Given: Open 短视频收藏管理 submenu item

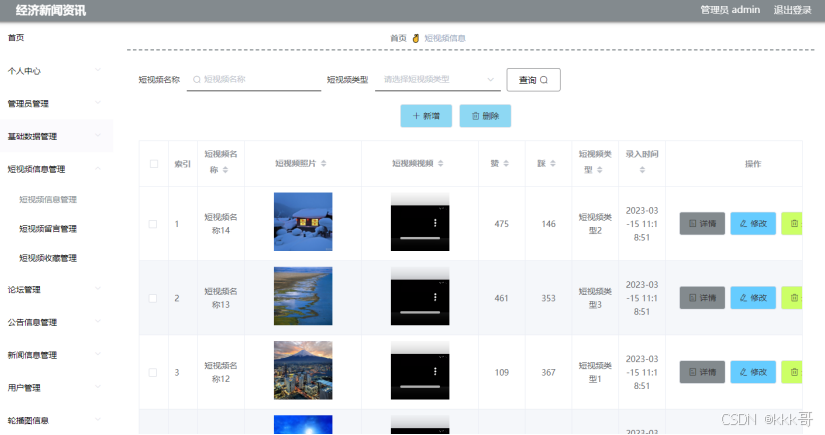Looking at the screenshot, I should coord(48,258).
